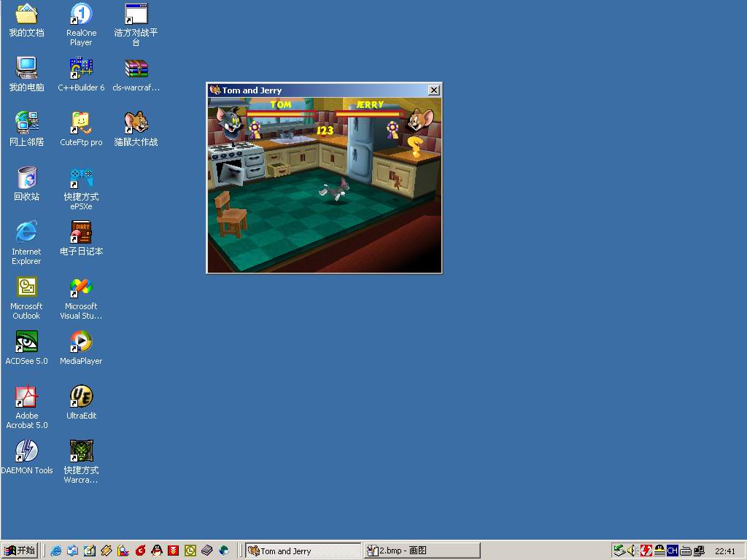Select the 浩方对战平台 desktop shortcut
Screen dimensions: 747x560
136,25
